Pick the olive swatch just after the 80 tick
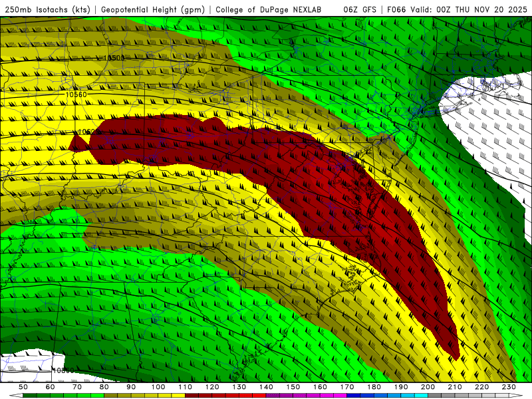 coord(110,396)
